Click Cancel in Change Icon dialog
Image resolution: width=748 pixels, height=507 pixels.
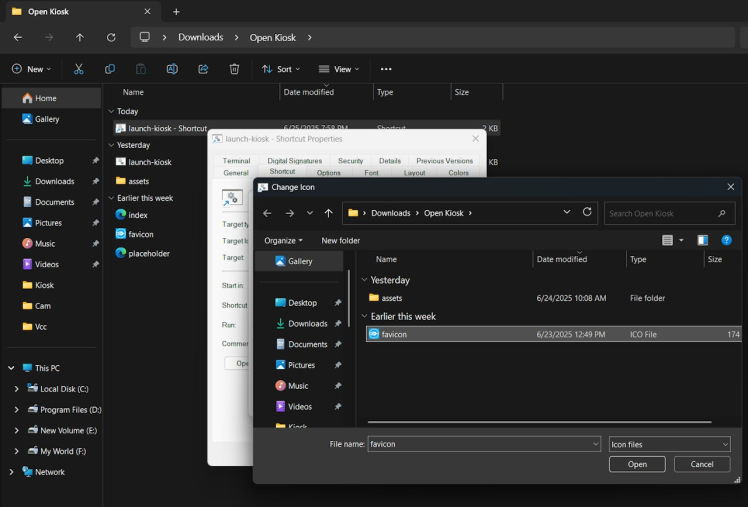click(702, 464)
